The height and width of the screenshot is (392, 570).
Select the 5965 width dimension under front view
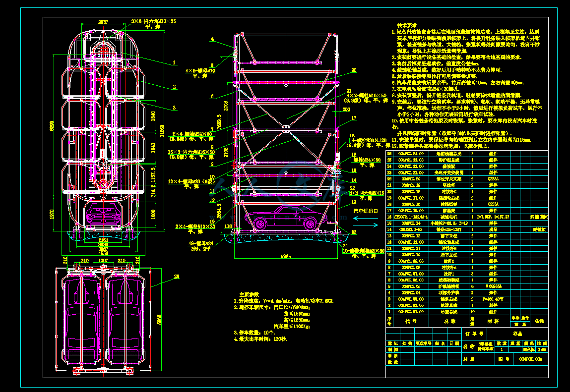coord(286,257)
